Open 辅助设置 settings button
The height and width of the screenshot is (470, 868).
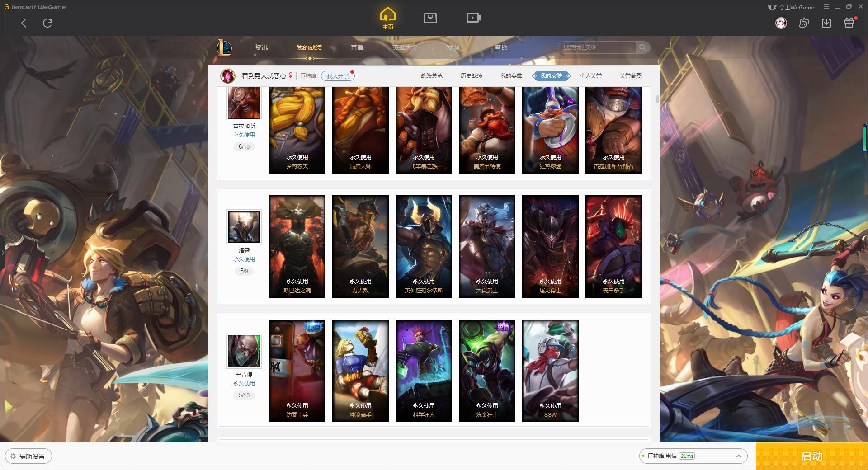(28, 456)
